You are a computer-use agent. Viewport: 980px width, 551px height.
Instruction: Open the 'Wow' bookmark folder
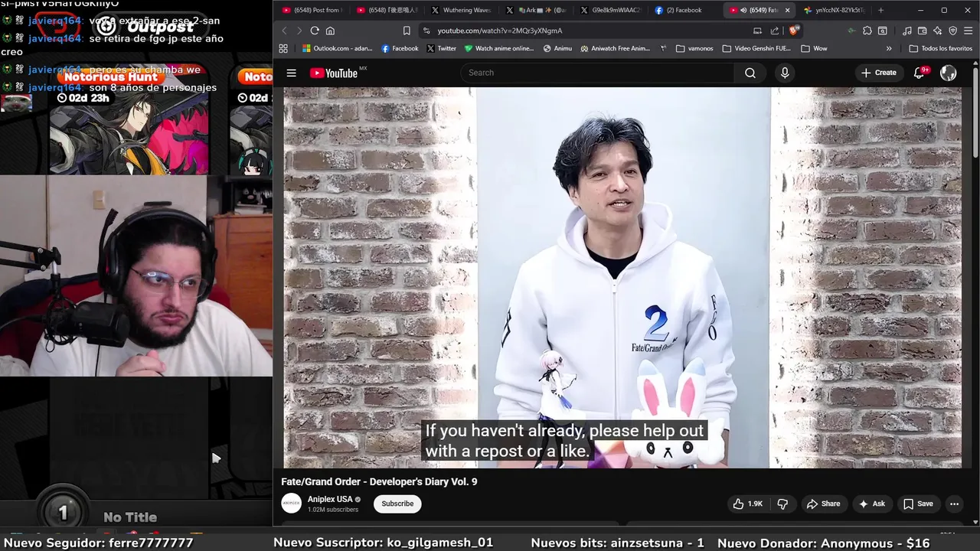814,48
